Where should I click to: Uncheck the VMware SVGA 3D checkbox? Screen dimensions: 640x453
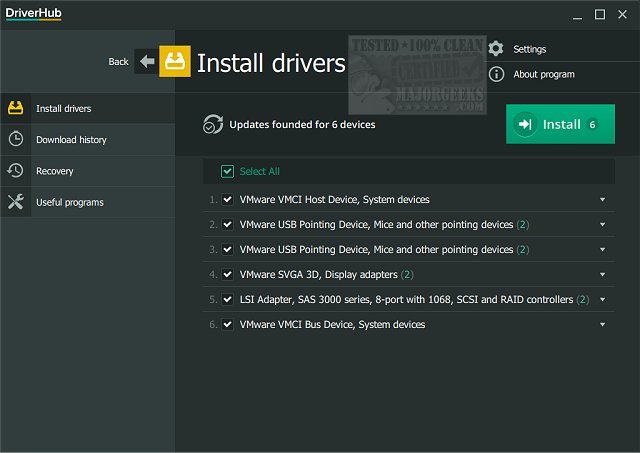point(228,274)
